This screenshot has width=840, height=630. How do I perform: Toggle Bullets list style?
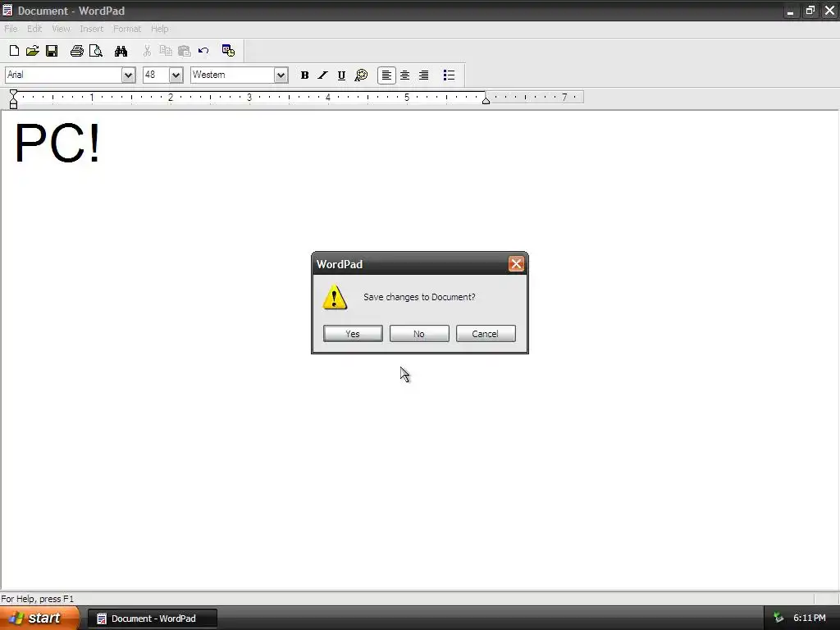pos(449,75)
